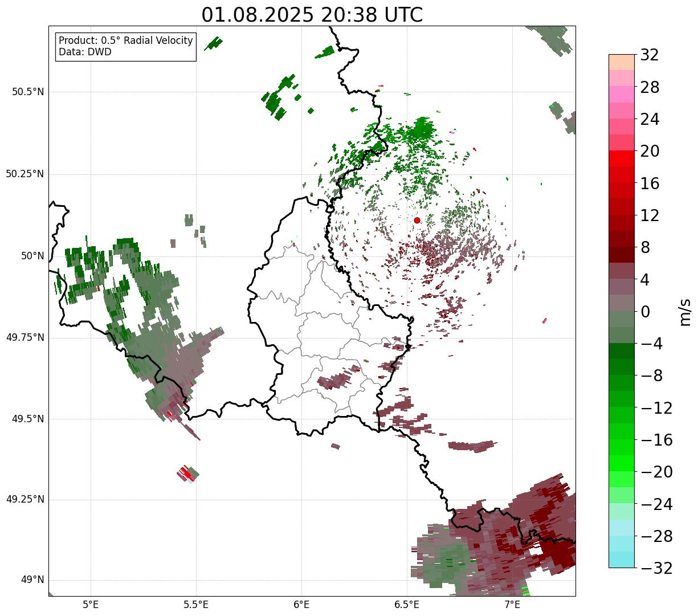Click the colorbar −24 tick label
Screen dimensions: 698x616
click(656, 504)
